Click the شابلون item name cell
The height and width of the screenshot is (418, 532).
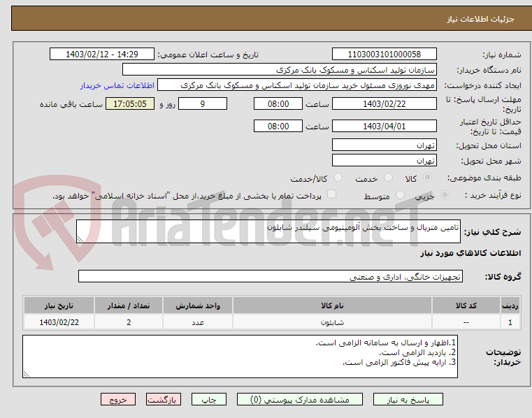(332, 322)
